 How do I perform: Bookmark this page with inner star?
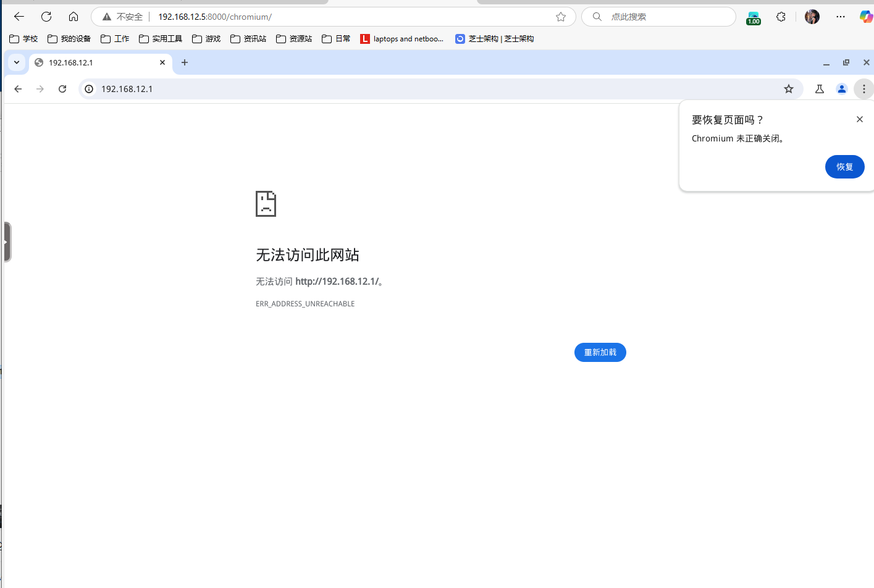[x=789, y=89]
